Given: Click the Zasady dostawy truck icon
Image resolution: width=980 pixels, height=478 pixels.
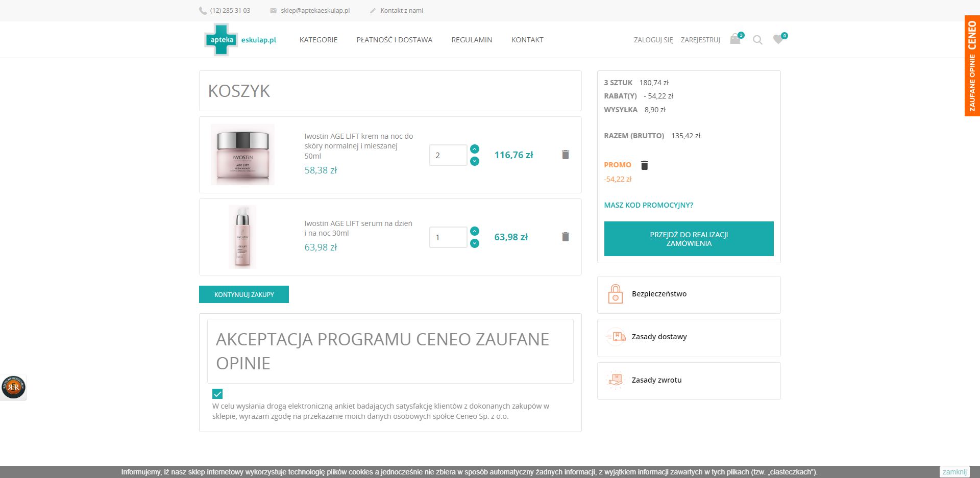Looking at the screenshot, I should click(616, 337).
